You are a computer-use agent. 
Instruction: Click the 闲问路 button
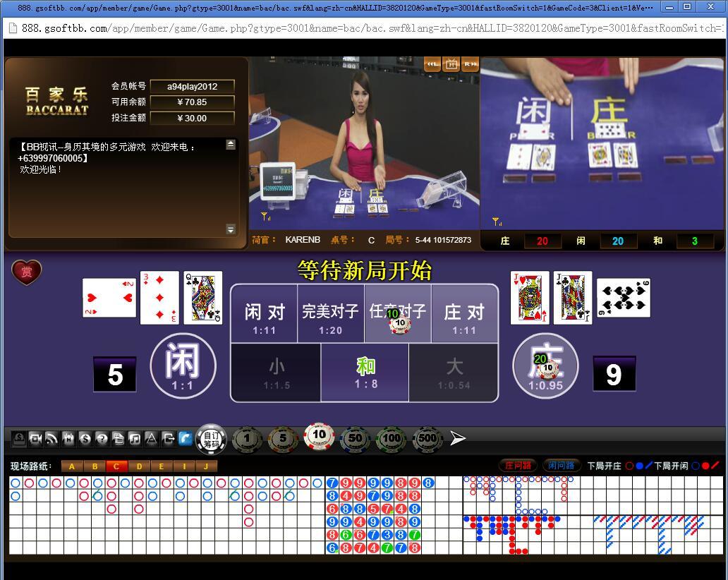click(562, 466)
